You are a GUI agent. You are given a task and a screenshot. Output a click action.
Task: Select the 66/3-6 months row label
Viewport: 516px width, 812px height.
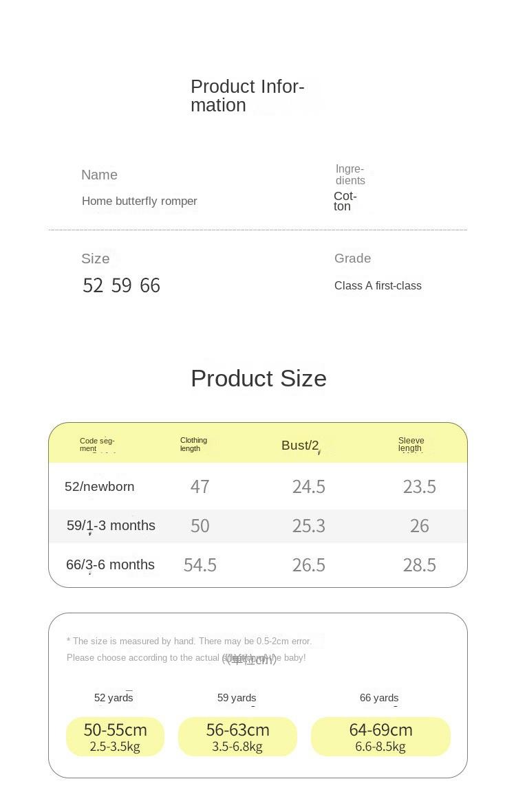(x=110, y=564)
